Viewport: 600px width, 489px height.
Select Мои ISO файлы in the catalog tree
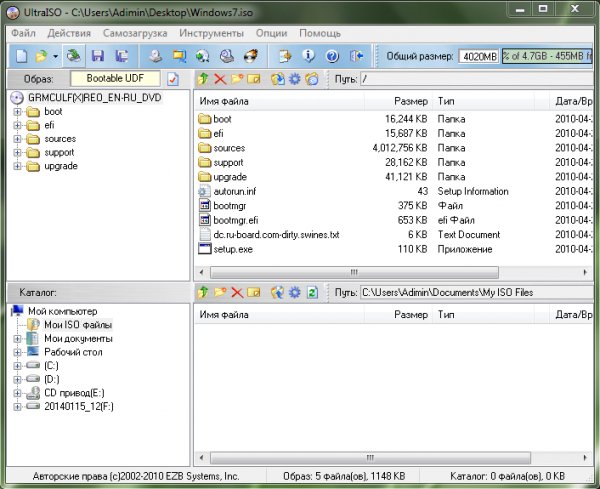pos(78,325)
